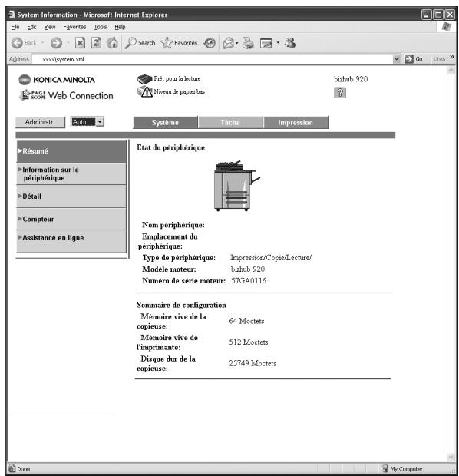This screenshot has width=459, height=476.
Task: Click Impression/Copie/Lecture/ text
Action: click(271, 258)
